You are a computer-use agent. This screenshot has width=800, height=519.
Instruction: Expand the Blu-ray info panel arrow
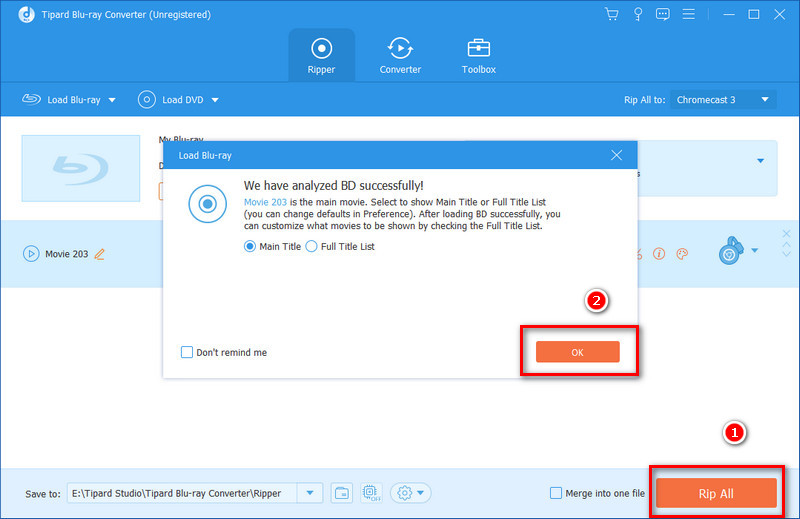coord(760,161)
